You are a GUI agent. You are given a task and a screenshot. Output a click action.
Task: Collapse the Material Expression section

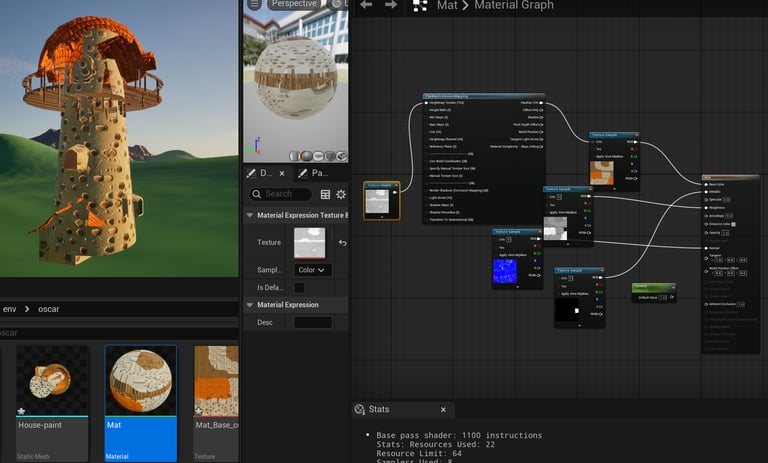[x=250, y=305]
